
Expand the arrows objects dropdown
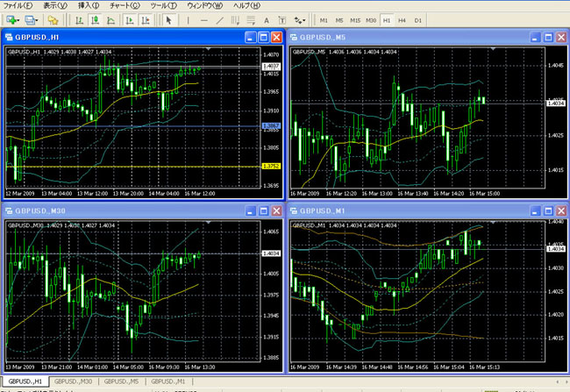click(306, 19)
